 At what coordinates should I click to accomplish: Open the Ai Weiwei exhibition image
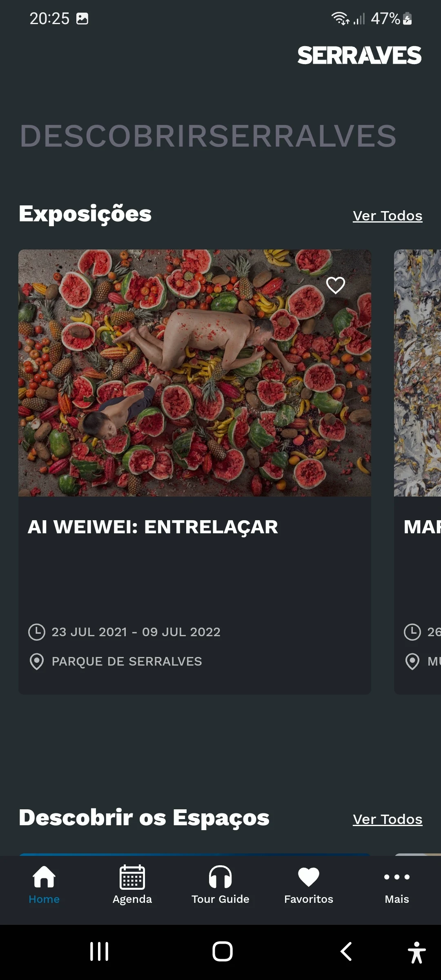click(x=195, y=373)
